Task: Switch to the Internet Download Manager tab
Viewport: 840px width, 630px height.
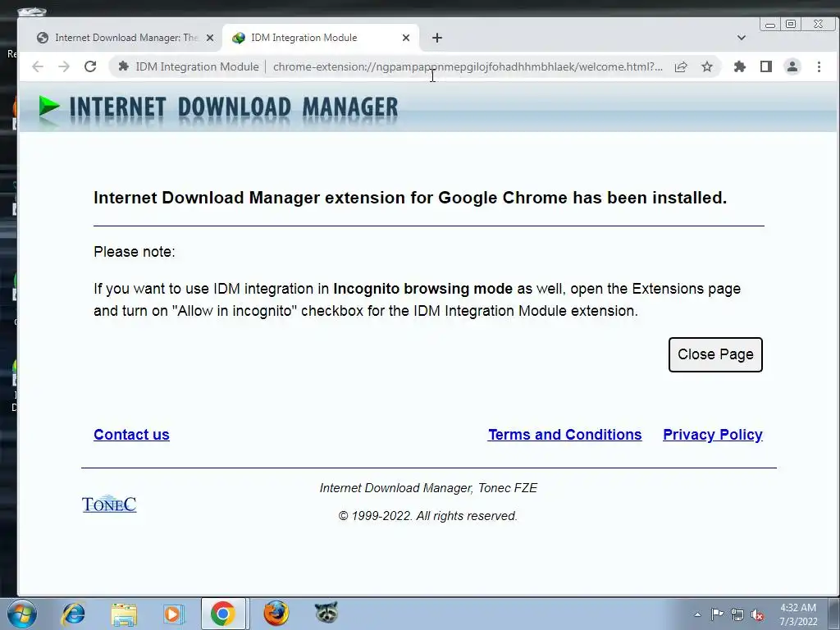Action: point(126,38)
